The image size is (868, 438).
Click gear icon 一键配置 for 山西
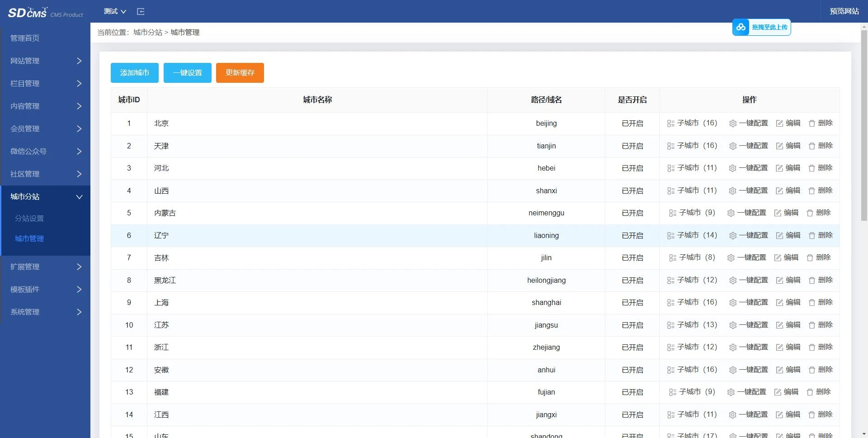(733, 191)
